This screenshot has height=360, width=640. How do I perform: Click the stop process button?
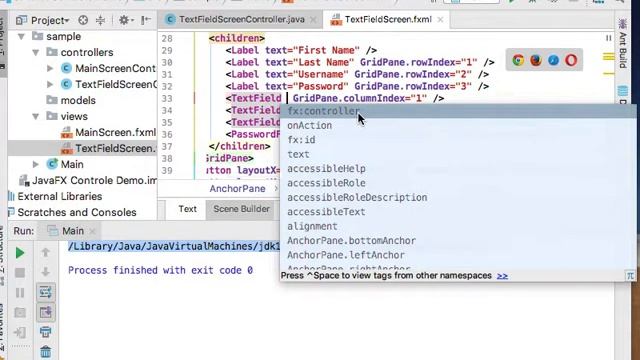20,273
